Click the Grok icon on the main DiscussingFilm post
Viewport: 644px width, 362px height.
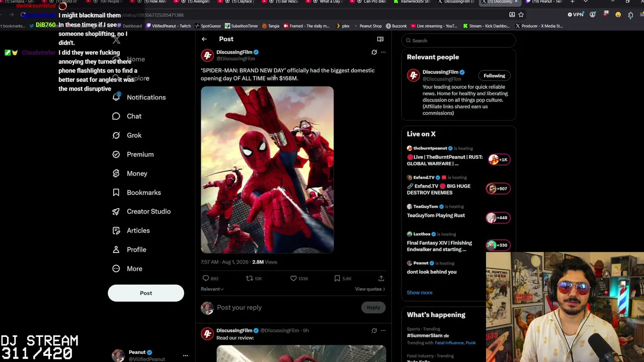(374, 52)
